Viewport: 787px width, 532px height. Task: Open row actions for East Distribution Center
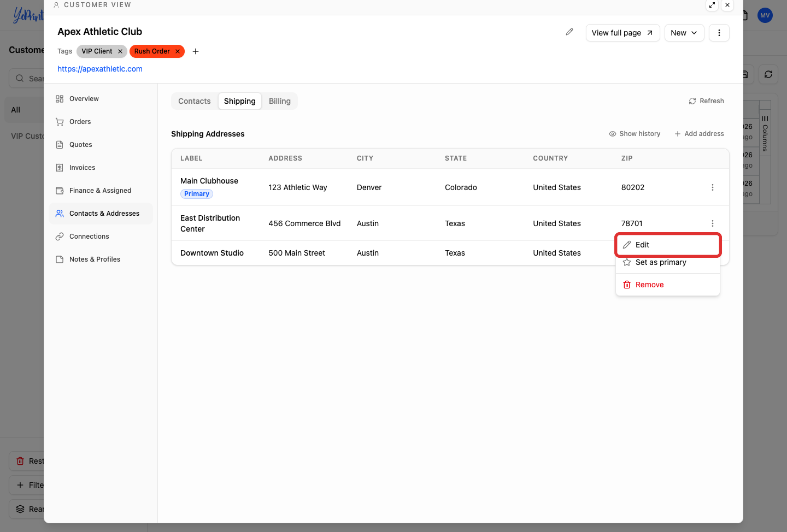tap(713, 223)
